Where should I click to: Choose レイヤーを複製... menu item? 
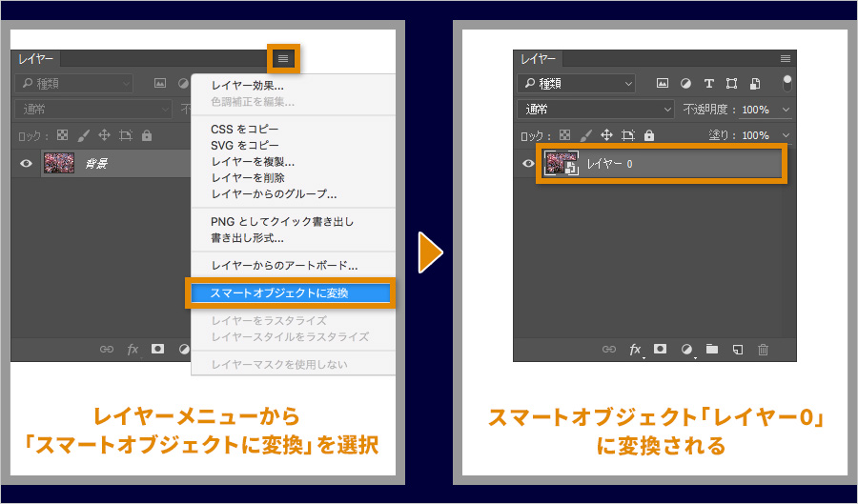point(253,162)
